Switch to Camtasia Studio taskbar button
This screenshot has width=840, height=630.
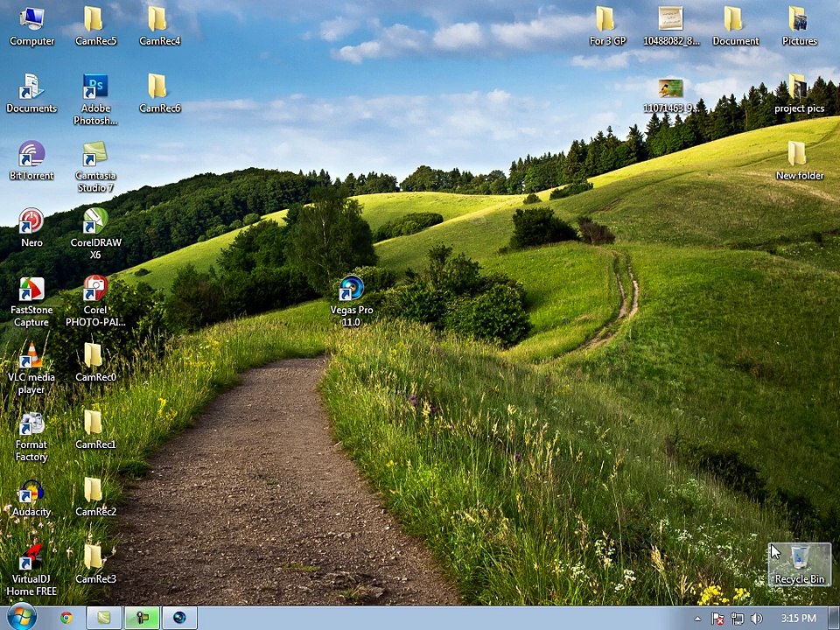tap(104, 618)
